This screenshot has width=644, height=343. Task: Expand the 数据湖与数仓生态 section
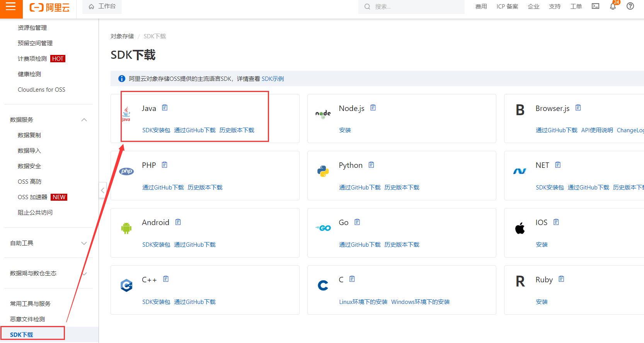85,274
